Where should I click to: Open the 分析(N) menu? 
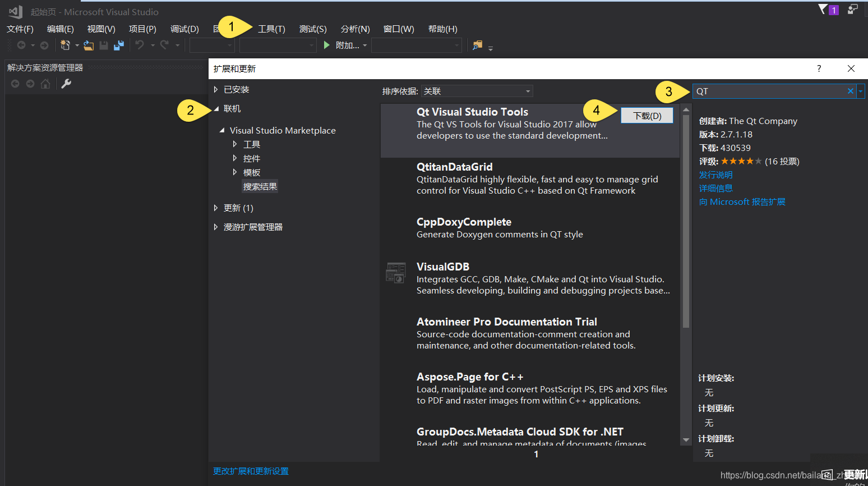[355, 29]
